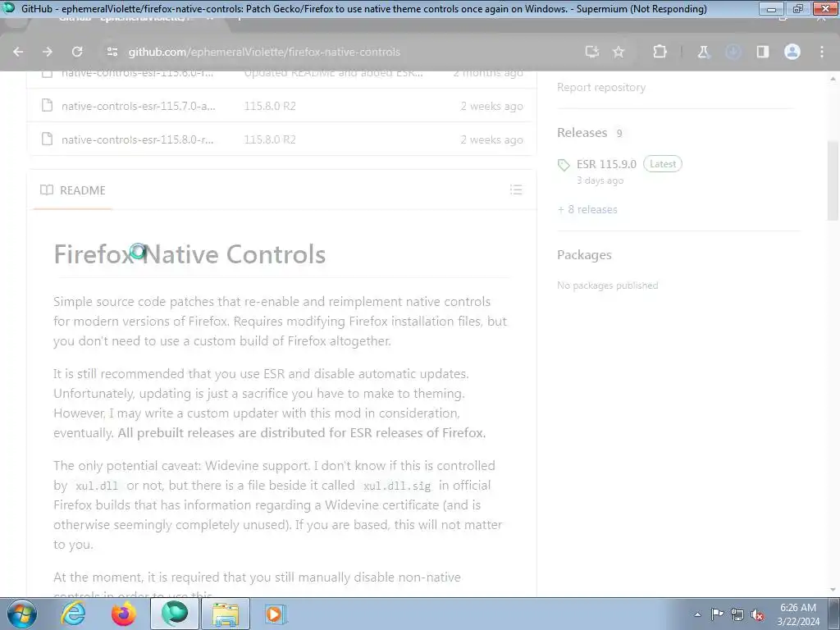Open the network tray icon
Screen dimensions: 840x630
[737, 614]
